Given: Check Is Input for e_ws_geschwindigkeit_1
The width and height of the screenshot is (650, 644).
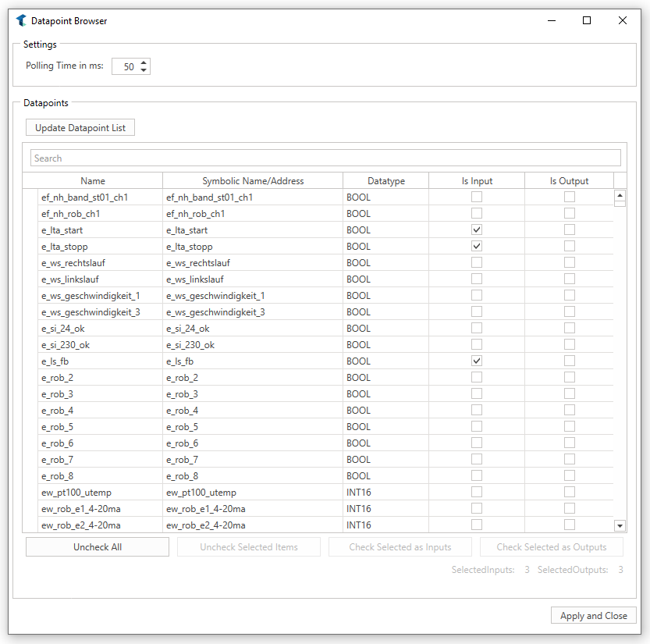Looking at the screenshot, I should (477, 295).
